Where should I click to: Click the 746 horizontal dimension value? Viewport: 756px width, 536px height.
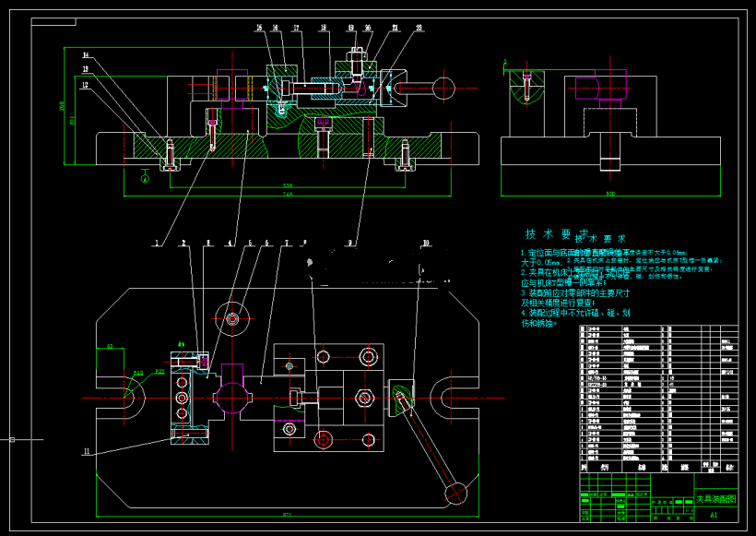[x=288, y=195]
